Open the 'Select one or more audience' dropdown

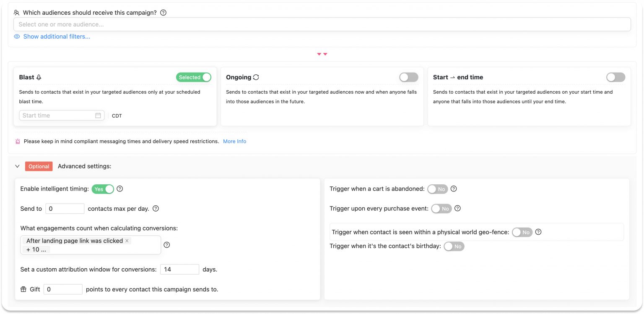pyautogui.click(x=322, y=24)
